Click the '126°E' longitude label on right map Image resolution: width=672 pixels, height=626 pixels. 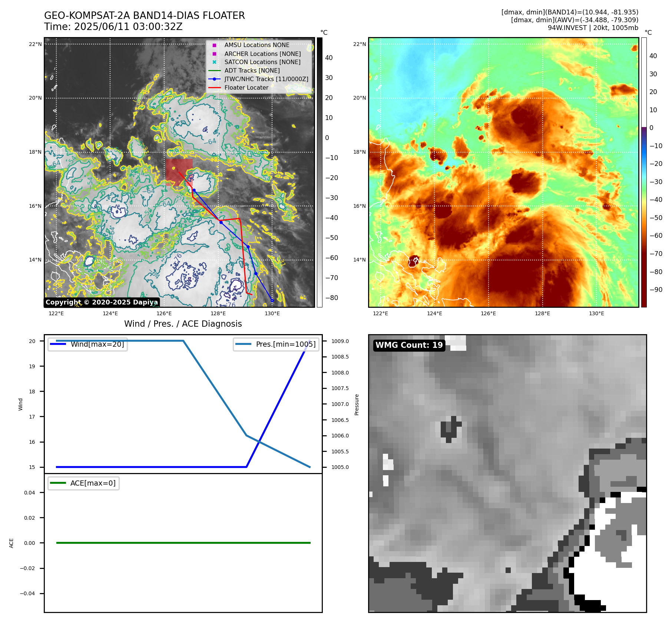(x=489, y=313)
